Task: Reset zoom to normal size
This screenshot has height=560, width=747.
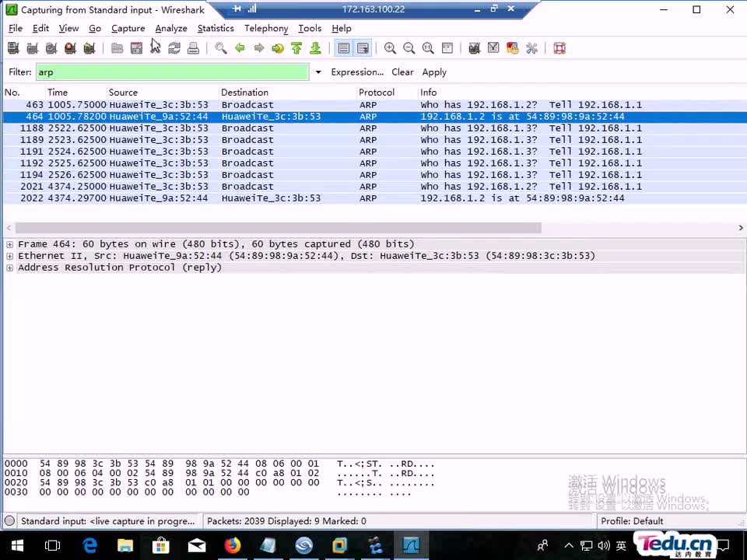Action: click(x=428, y=48)
